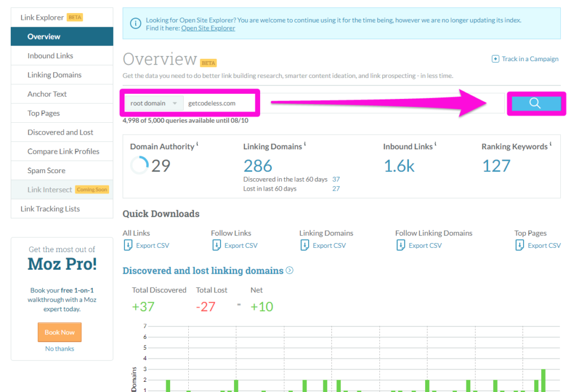Image resolution: width=579 pixels, height=392 pixels.
Task: Click the Linking Domains count 286
Action: [x=258, y=166]
